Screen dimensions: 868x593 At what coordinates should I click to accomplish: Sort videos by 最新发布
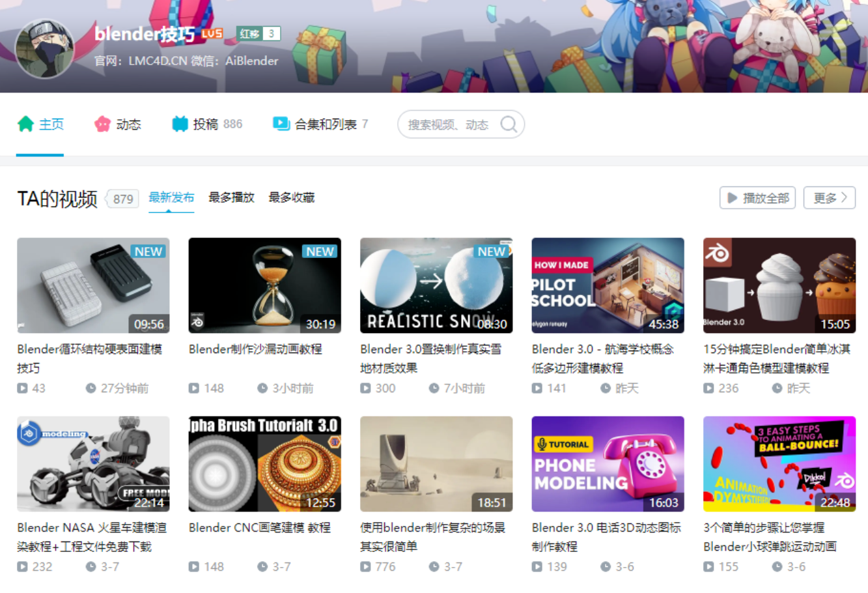[x=171, y=197]
